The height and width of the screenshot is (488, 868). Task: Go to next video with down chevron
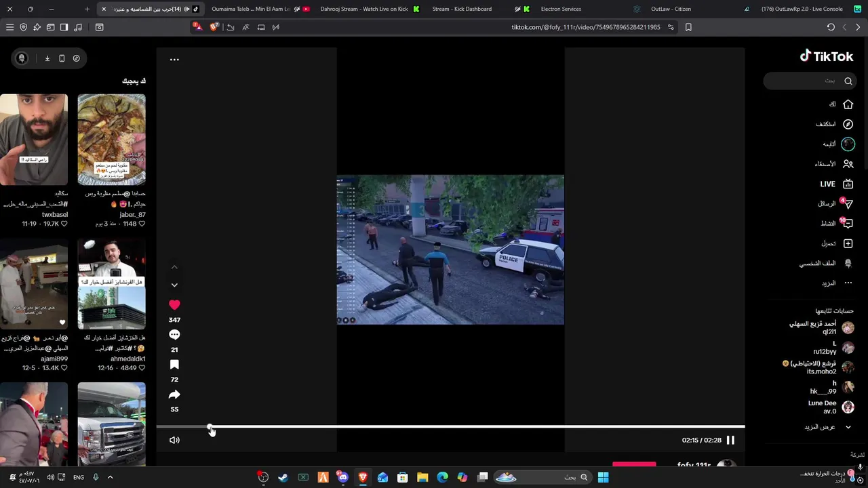pos(174,285)
